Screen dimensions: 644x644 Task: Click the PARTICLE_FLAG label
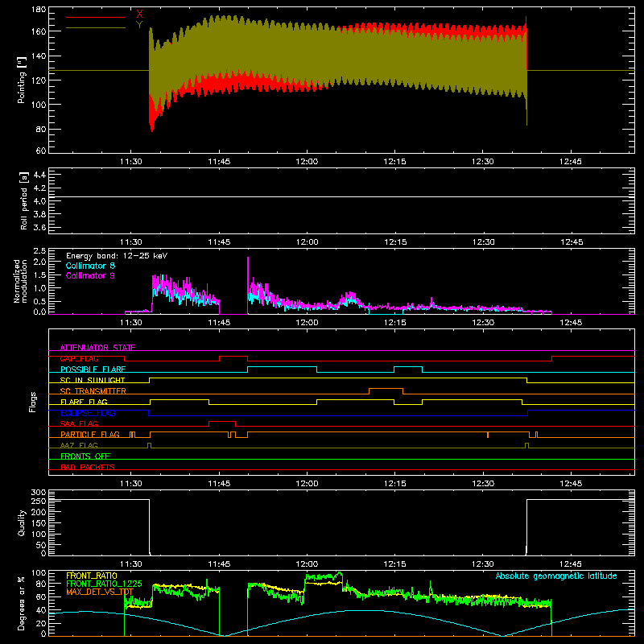point(90,435)
